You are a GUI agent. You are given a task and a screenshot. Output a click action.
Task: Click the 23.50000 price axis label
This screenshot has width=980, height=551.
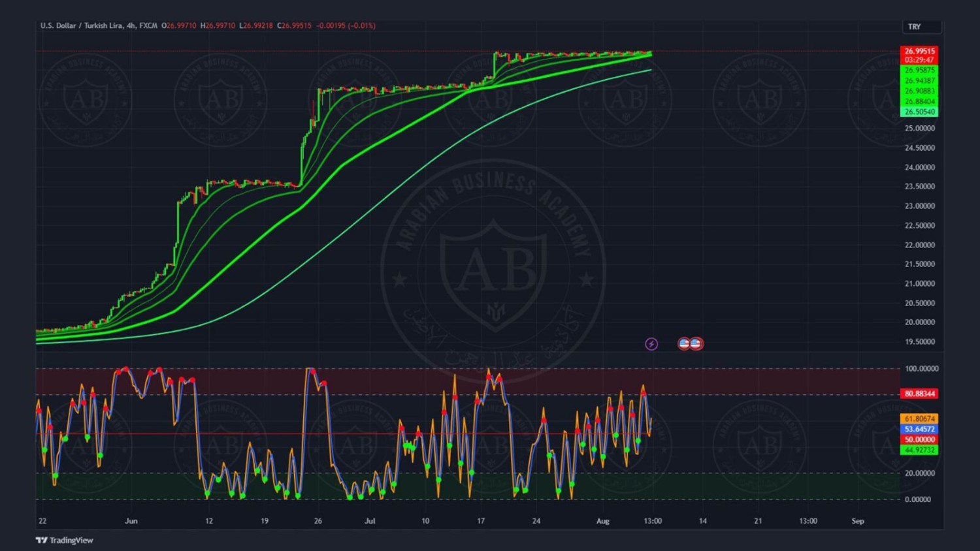click(x=919, y=186)
